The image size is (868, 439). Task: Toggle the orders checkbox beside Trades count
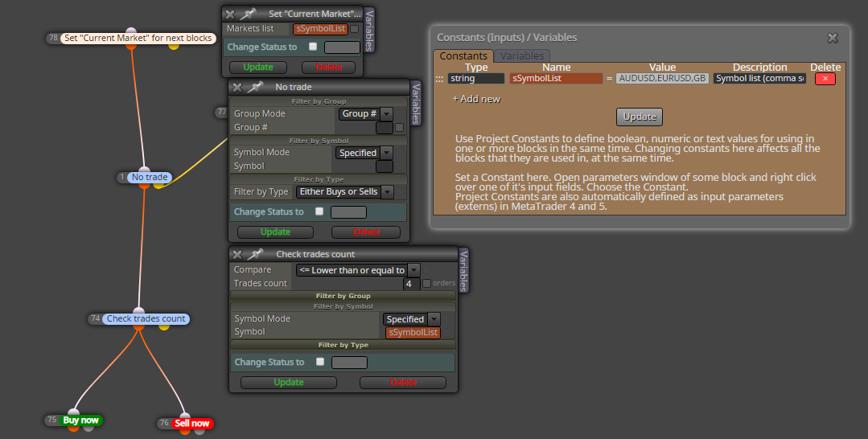tap(427, 284)
